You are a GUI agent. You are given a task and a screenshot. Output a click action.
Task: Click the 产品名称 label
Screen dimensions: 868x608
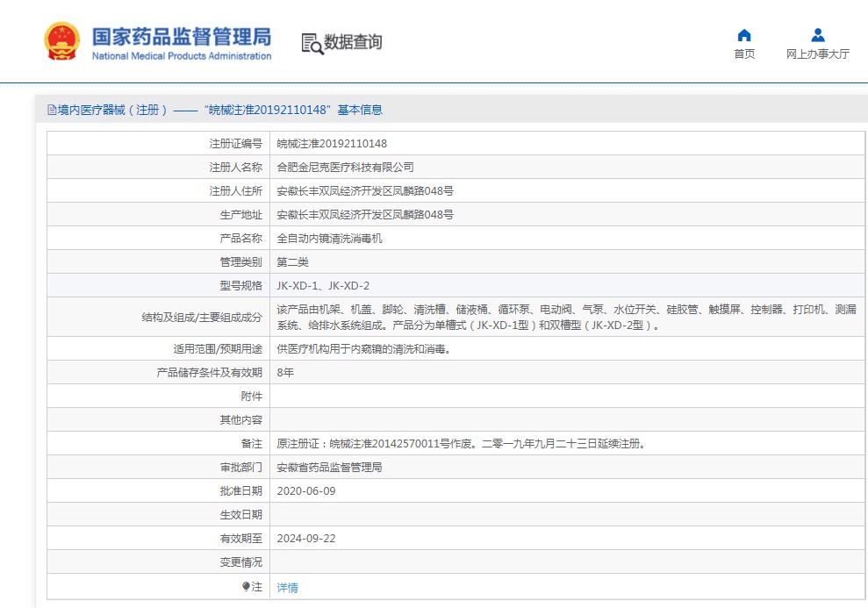point(240,239)
